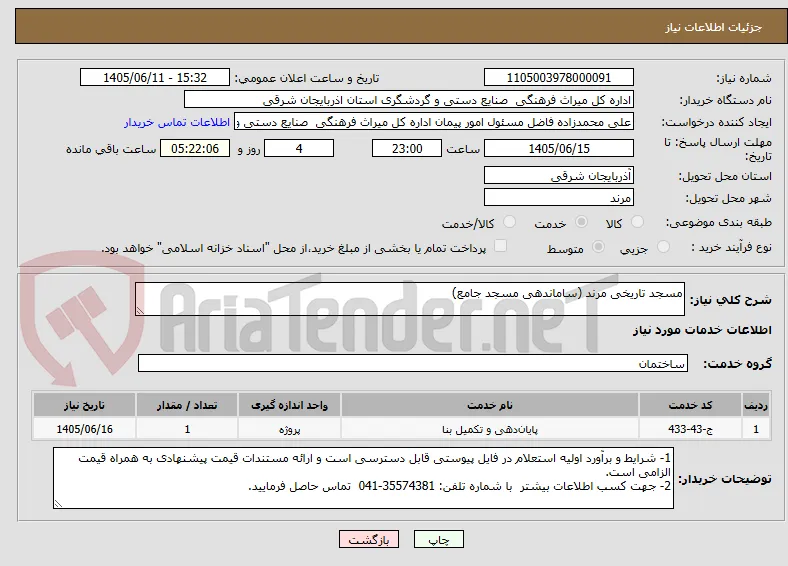Viewport: 788px width, 566px height.
Task: Toggle Islamic treasury bonds payment checkbox
Action: pos(501,246)
